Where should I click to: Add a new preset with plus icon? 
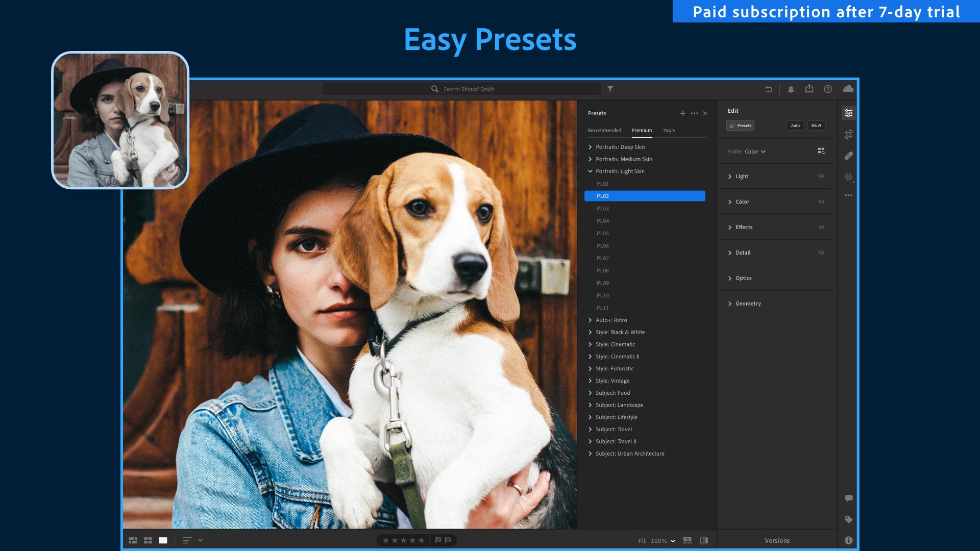click(682, 113)
